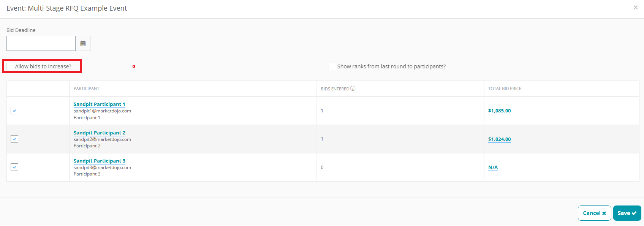Screen dimensions: 644x226
Task: Open Sandpit Participant 1 link
Action: click(x=99, y=104)
